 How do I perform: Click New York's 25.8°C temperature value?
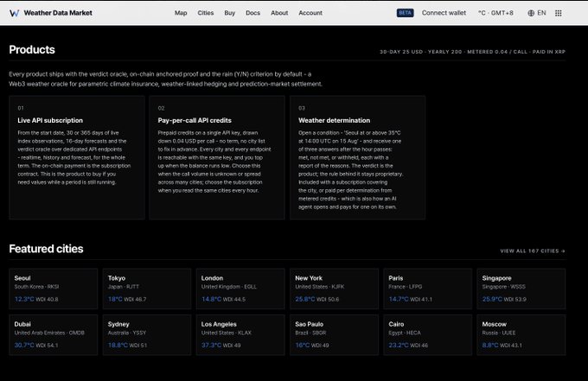pyautogui.click(x=305, y=299)
